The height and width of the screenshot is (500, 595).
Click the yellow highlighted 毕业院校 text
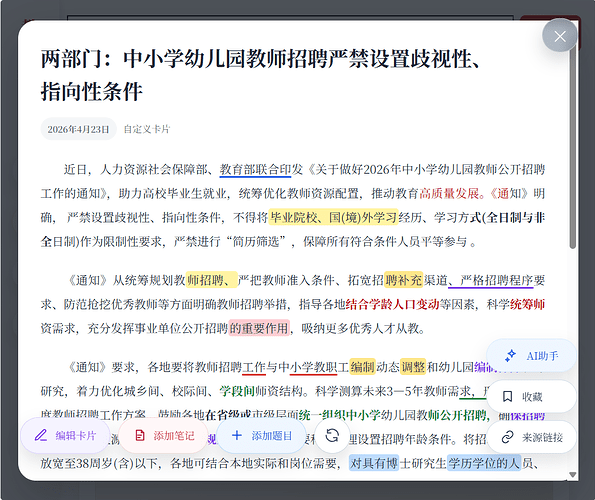(294, 217)
